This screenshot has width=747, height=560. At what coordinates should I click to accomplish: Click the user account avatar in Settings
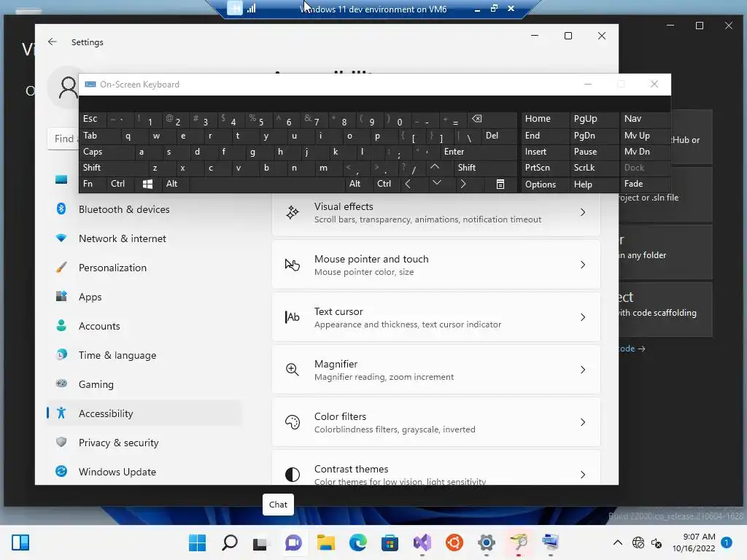click(68, 87)
